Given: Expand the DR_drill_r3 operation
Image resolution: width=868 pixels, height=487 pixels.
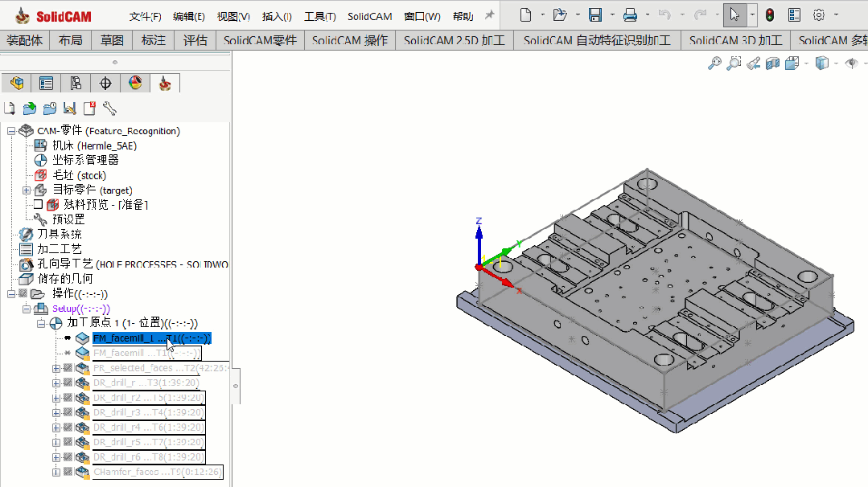Looking at the screenshot, I should (x=56, y=413).
